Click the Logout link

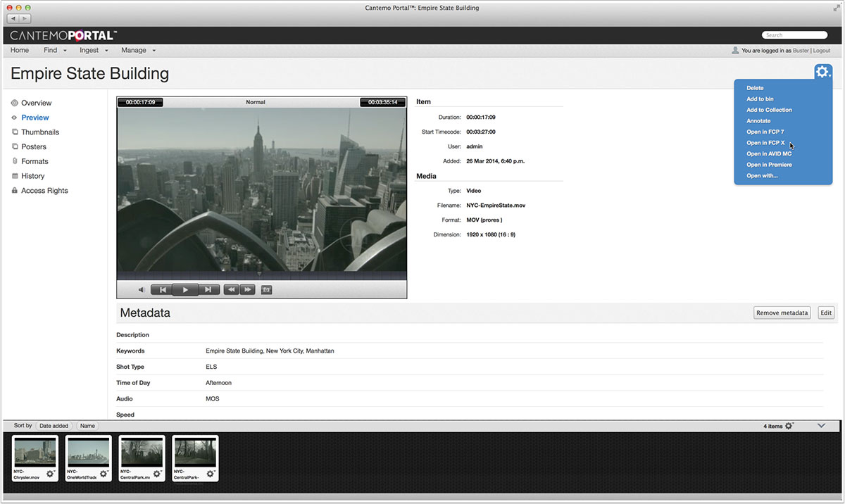point(822,51)
